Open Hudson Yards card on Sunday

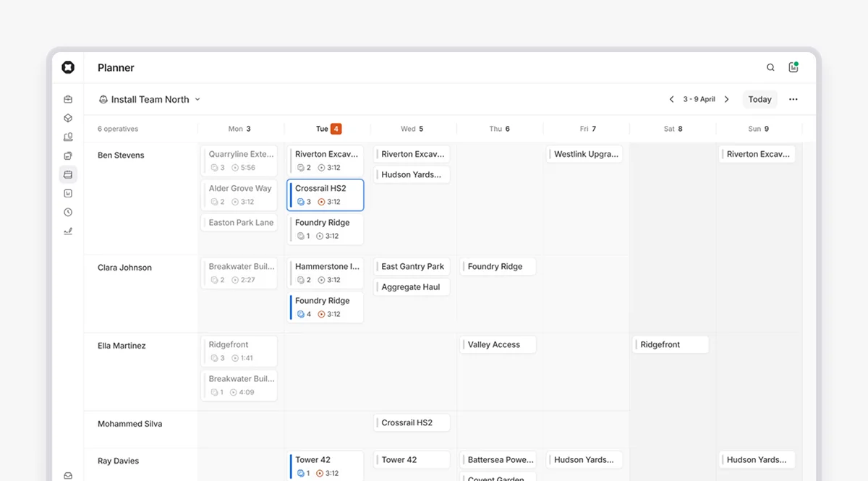[757, 459]
